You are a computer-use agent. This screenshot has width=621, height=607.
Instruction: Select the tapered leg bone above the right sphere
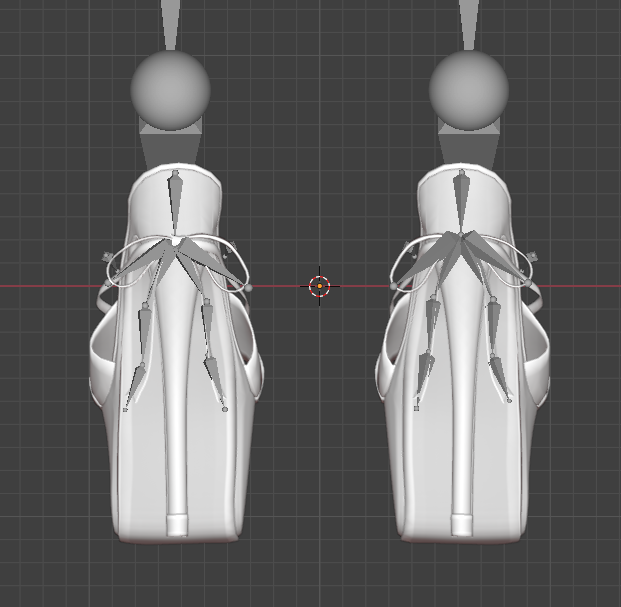point(469,25)
